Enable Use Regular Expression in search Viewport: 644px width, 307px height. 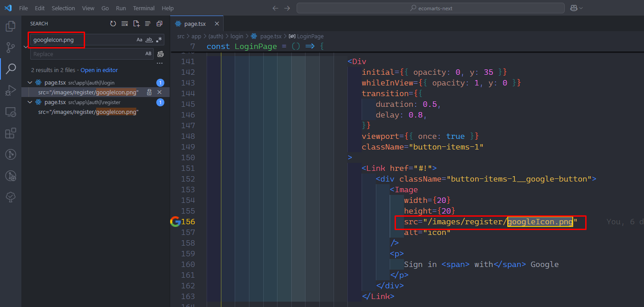(x=159, y=40)
